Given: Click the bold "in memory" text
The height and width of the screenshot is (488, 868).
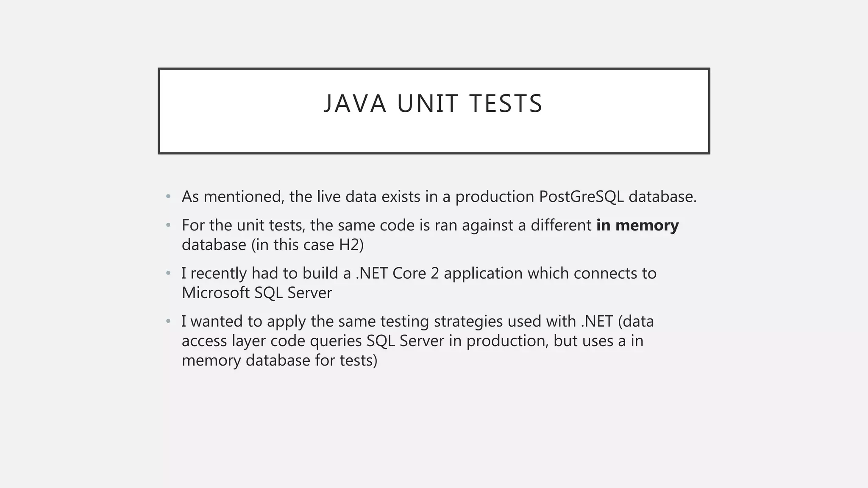Looking at the screenshot, I should click(637, 225).
